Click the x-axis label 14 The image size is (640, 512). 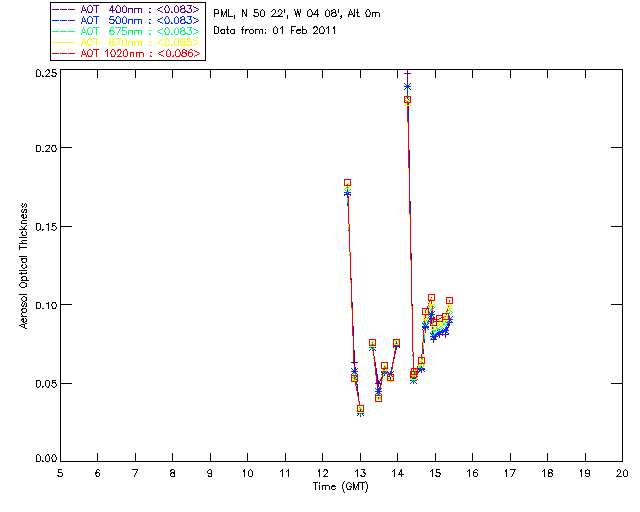[398, 474]
